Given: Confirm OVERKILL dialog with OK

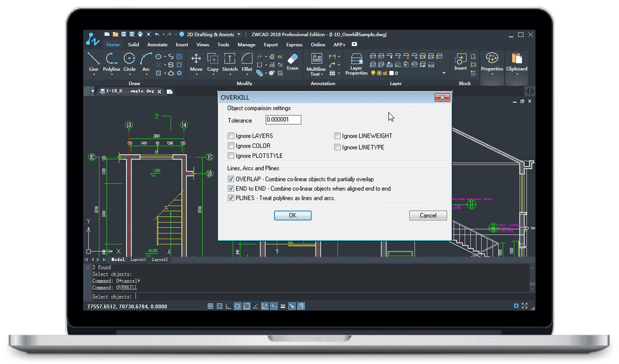Looking at the screenshot, I should (293, 215).
